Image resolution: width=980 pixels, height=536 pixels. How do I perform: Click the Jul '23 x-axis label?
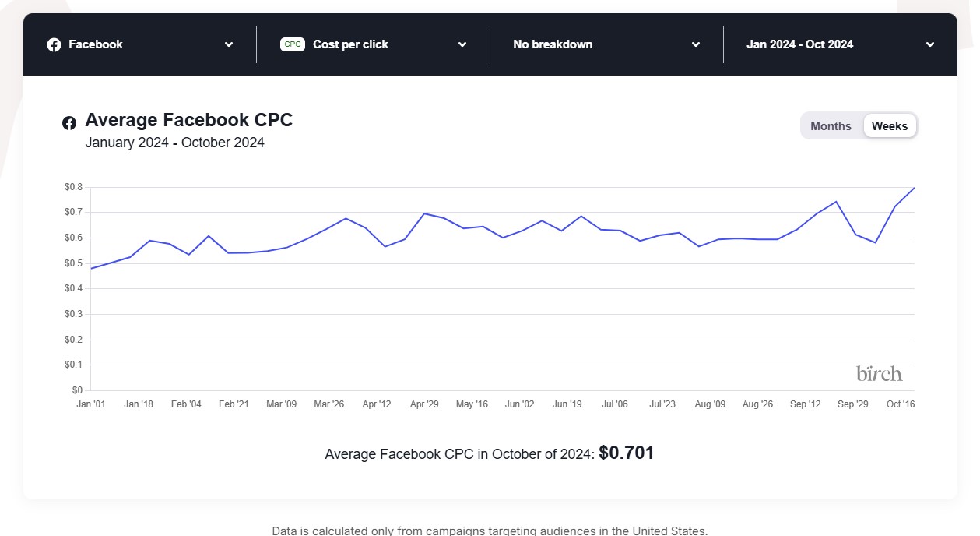tap(662, 404)
